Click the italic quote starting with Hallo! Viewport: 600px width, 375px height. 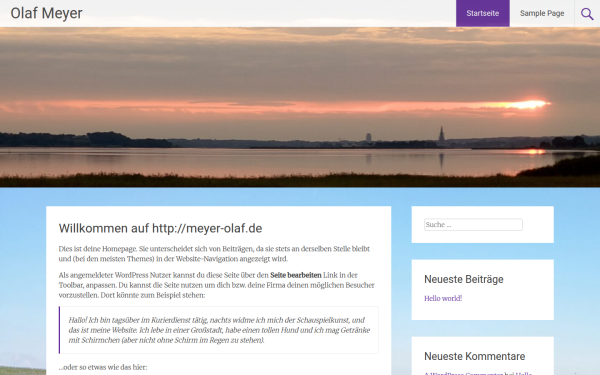click(219, 330)
